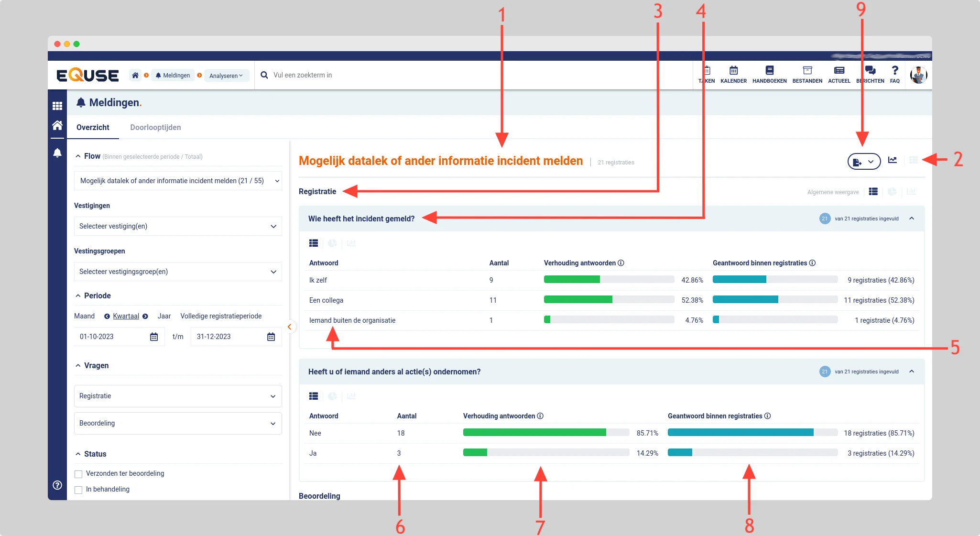This screenshot has width=980, height=536.
Task: Open calendar picker for start date 01-10-2023
Action: (x=154, y=337)
